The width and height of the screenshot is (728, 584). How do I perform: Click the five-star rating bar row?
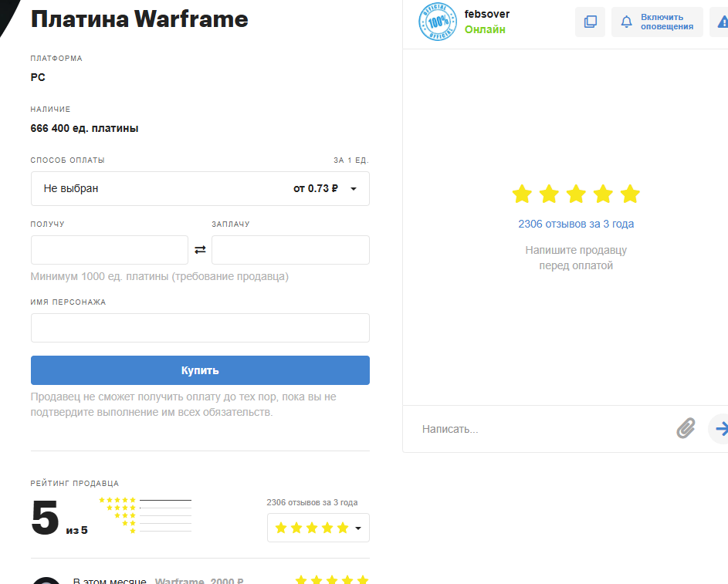coord(145,500)
